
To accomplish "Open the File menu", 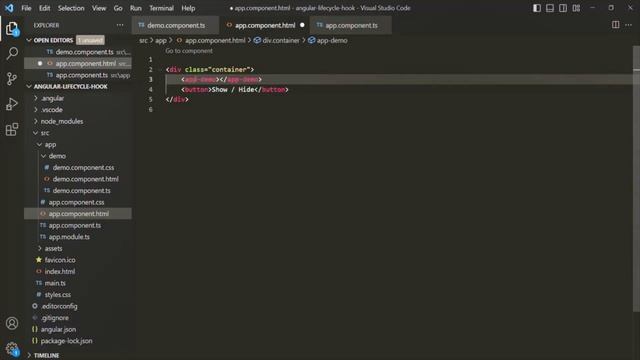I will point(26,8).
